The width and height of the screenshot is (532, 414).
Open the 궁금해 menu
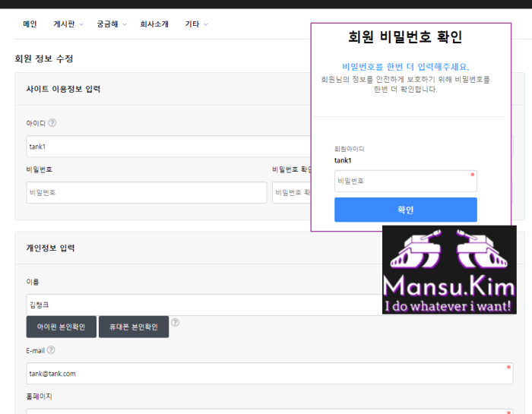pyautogui.click(x=108, y=24)
